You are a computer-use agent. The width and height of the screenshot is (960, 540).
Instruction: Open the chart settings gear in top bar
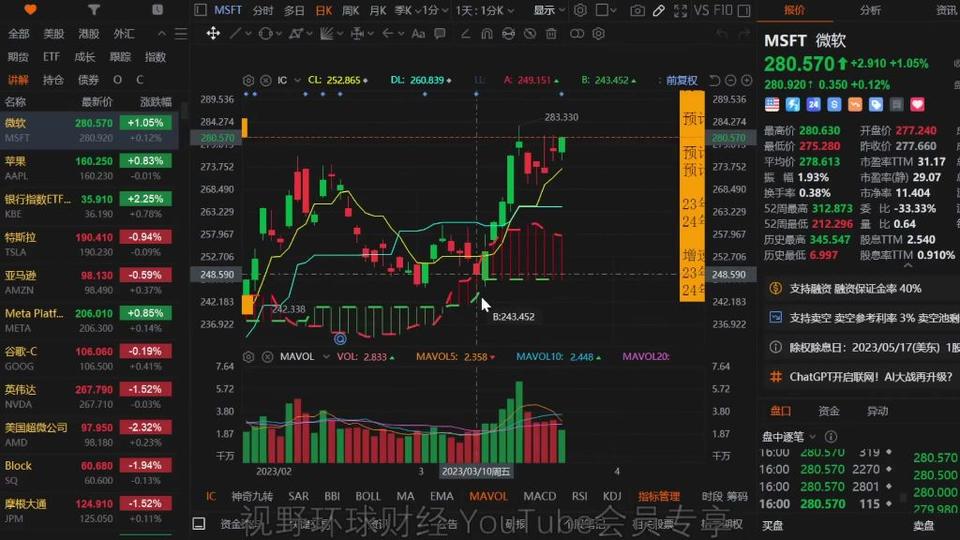[580, 10]
